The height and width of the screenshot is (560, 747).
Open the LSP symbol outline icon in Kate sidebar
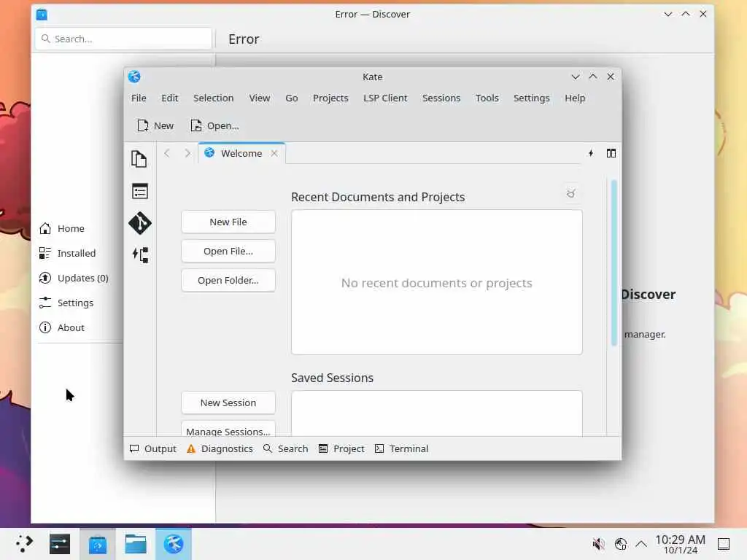[x=140, y=254]
